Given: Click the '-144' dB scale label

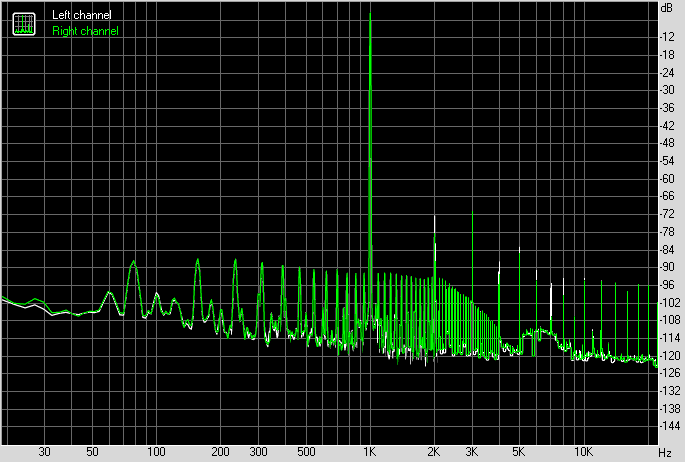Looking at the screenshot, I should click(669, 426).
